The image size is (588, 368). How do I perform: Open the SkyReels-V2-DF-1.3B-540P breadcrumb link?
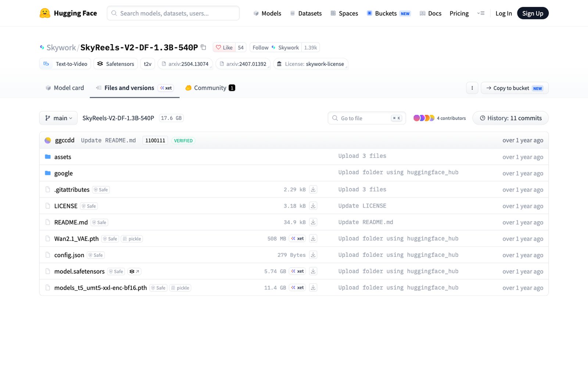pos(118,118)
